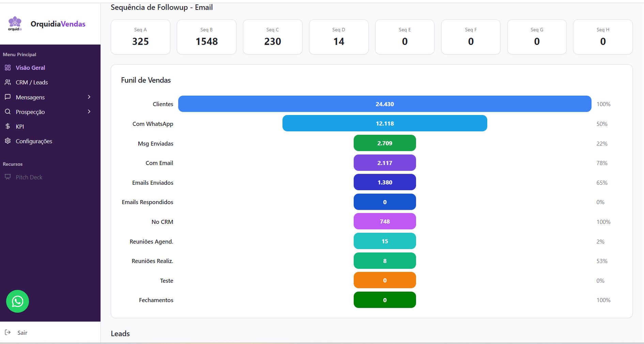Viewport: 644px width, 344px height.
Task: Click the KPI dollar sign icon
Action: point(7,126)
